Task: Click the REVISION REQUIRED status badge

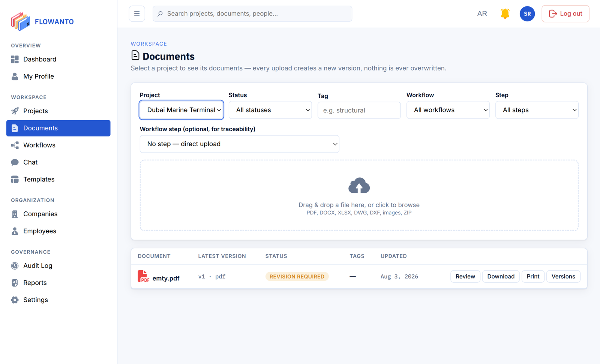Action: coord(297,276)
